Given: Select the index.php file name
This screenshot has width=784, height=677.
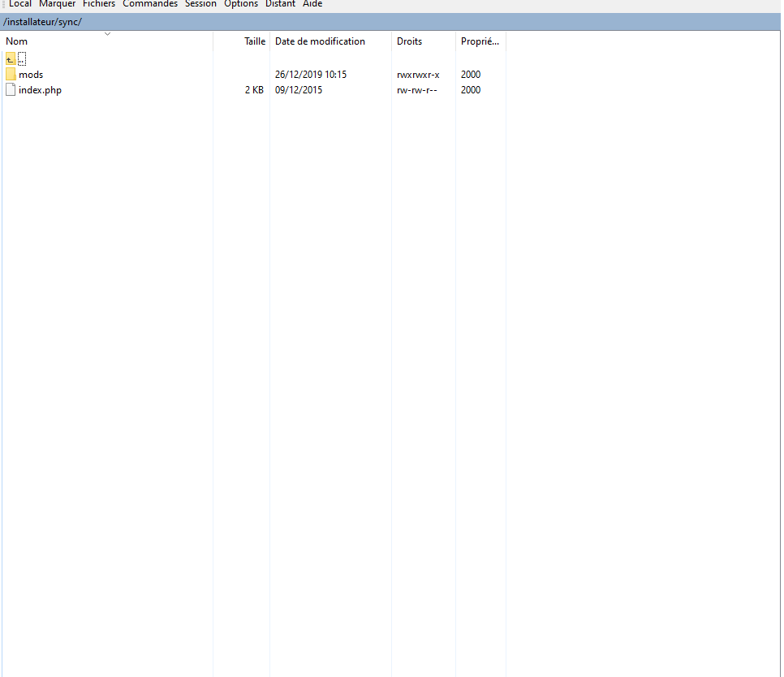Looking at the screenshot, I should pos(40,90).
